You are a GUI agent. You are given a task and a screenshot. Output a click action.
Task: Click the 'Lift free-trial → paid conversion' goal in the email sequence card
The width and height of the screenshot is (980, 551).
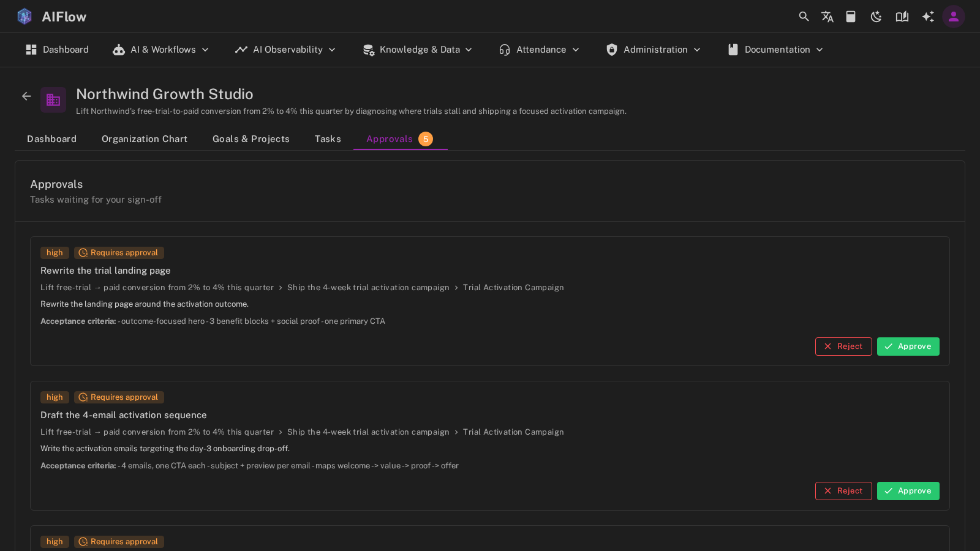157,432
